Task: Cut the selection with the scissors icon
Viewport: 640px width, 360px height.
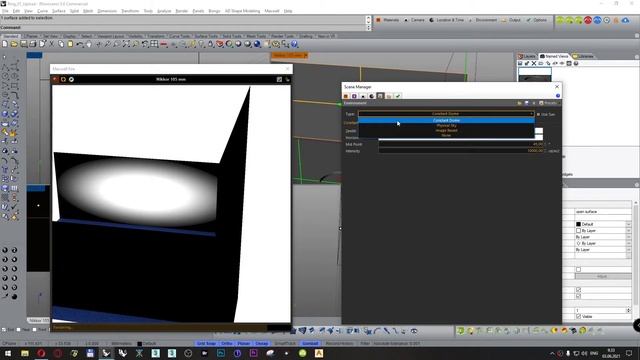Action: point(51,44)
